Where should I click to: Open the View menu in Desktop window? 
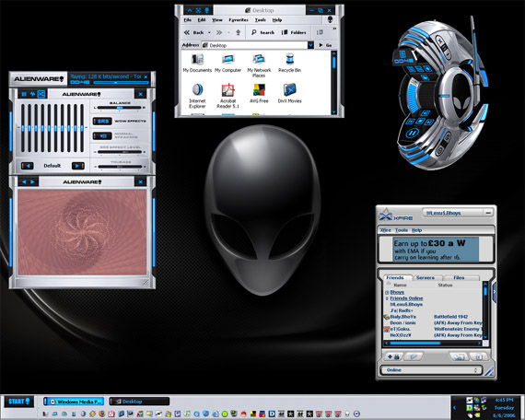217,19
